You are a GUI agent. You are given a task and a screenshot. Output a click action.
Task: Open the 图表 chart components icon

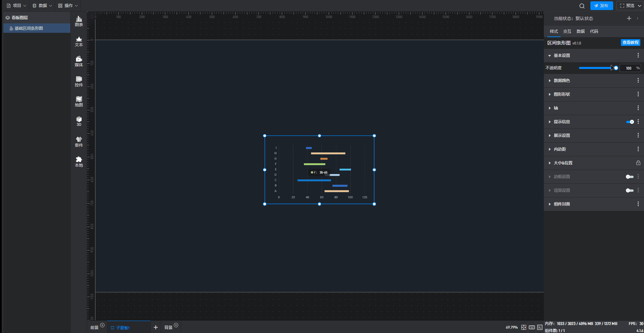(x=79, y=21)
